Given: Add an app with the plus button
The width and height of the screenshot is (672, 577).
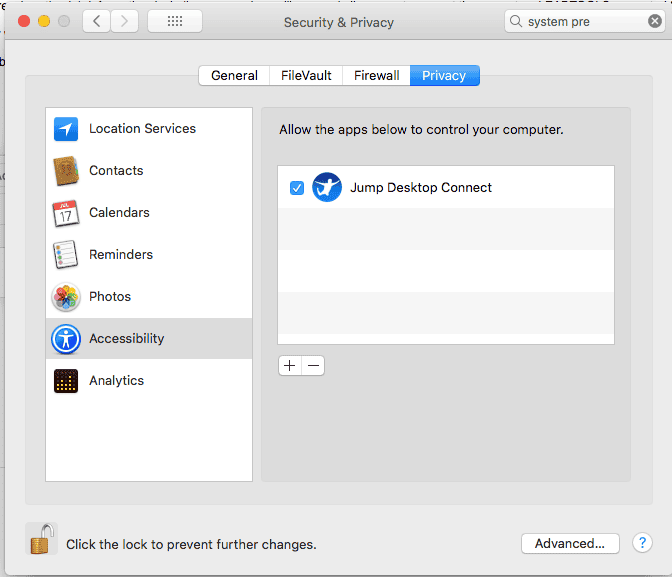Looking at the screenshot, I should click(290, 366).
